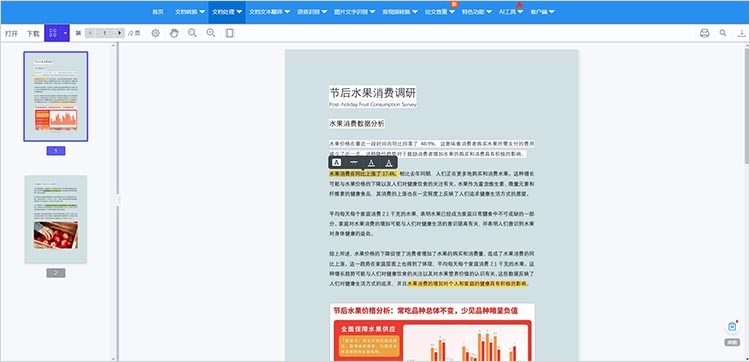Expand the AI工具 menu
The height and width of the screenshot is (362, 750).
(511, 11)
